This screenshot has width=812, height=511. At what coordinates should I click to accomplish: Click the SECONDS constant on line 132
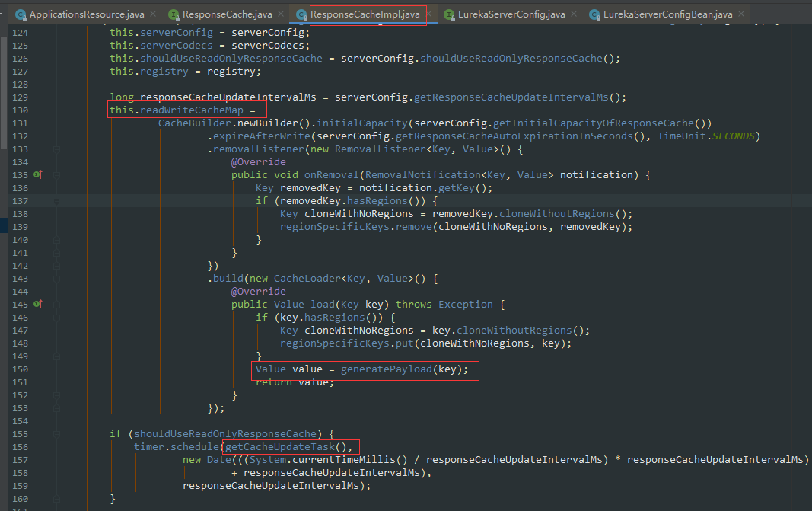(734, 136)
